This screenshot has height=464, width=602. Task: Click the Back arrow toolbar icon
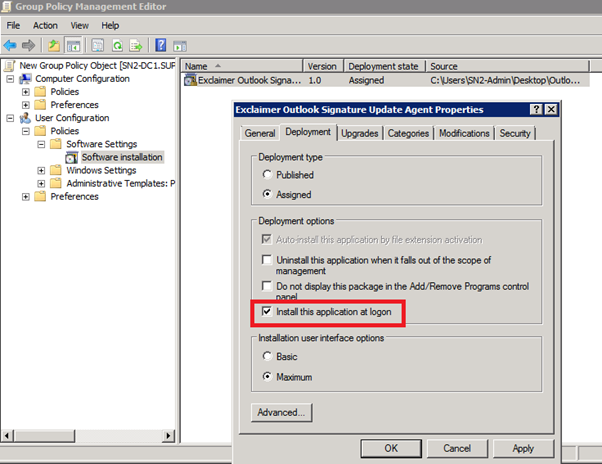[10, 45]
